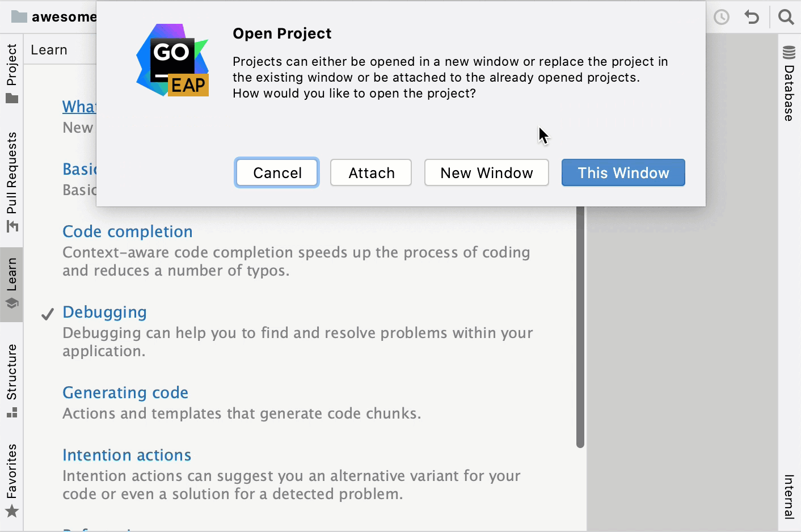
Task: Click the back arrow icon in the toolbar
Action: [752, 17]
